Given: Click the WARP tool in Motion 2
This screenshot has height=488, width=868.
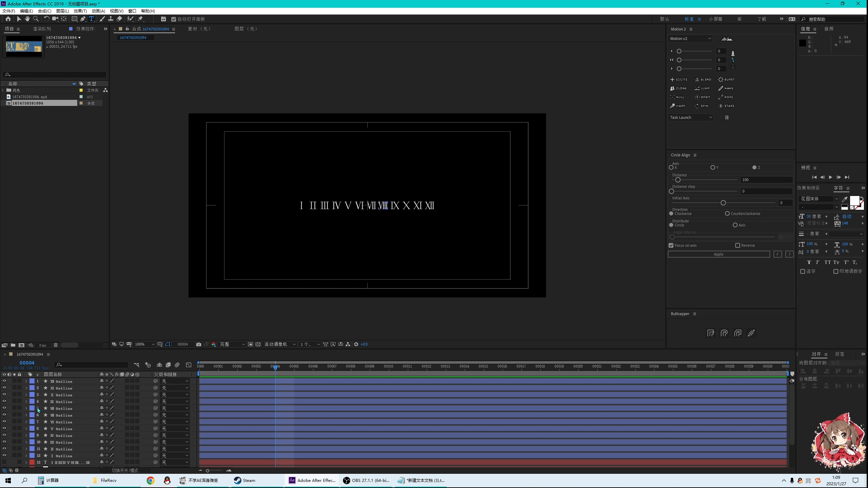Looking at the screenshot, I should (x=677, y=106).
